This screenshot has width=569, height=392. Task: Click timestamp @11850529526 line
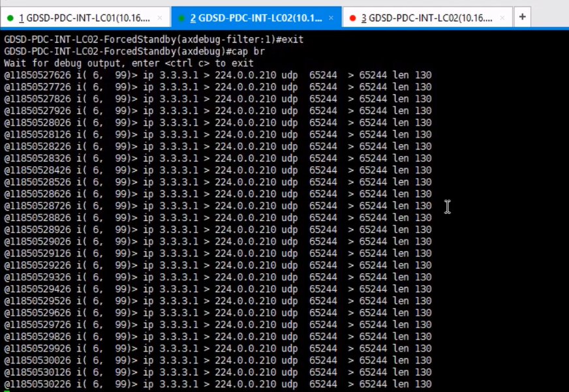tap(218, 301)
